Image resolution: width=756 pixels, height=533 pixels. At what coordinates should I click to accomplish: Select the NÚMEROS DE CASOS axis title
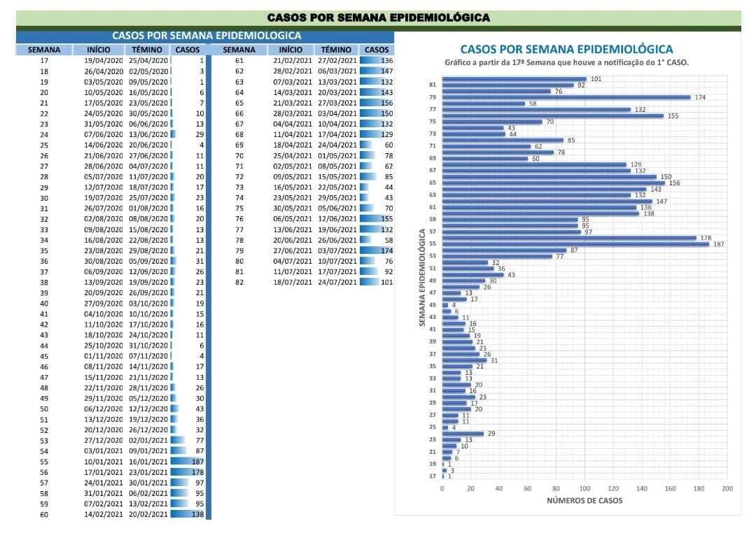point(584,500)
